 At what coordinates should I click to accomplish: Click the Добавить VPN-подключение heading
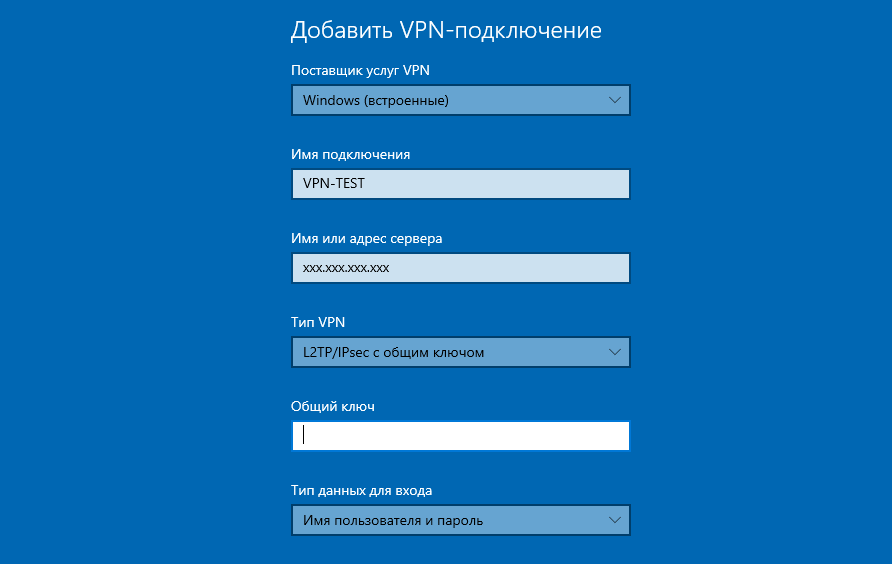(446, 30)
